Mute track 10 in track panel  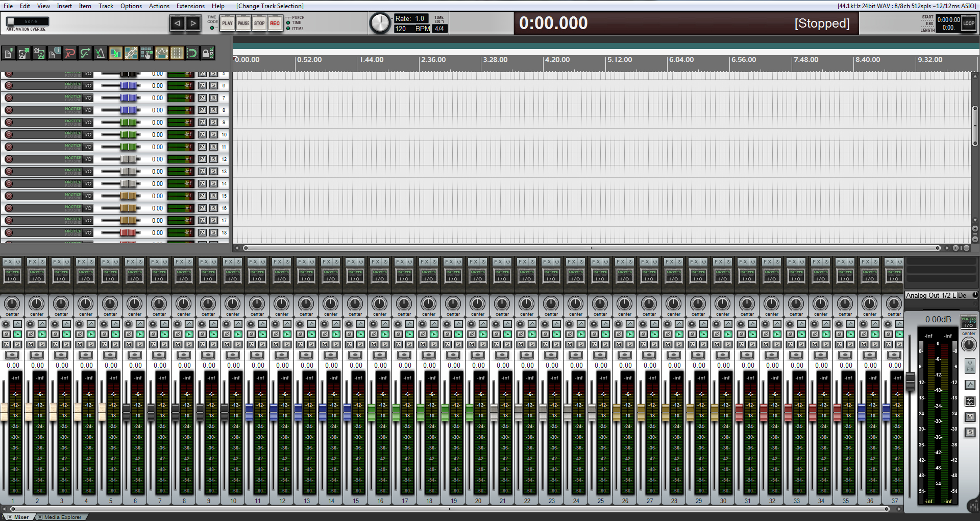203,135
